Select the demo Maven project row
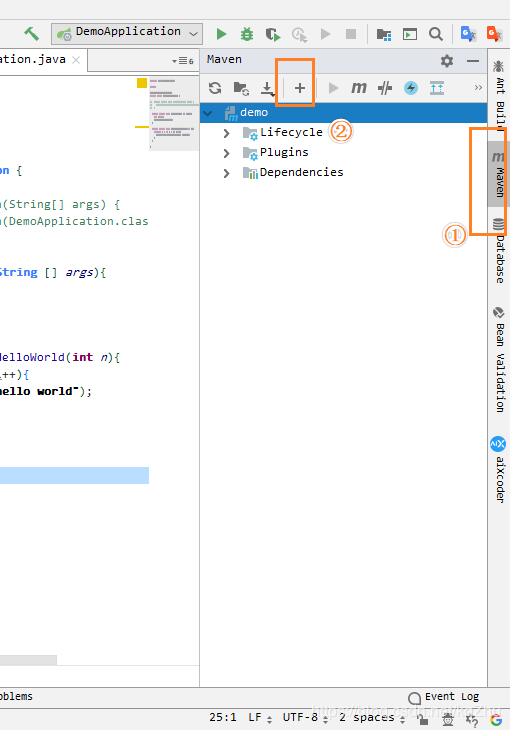This screenshot has width=515, height=736. pos(343,113)
